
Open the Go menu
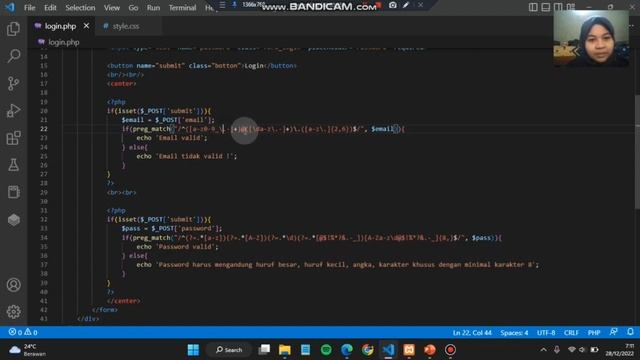133,8
